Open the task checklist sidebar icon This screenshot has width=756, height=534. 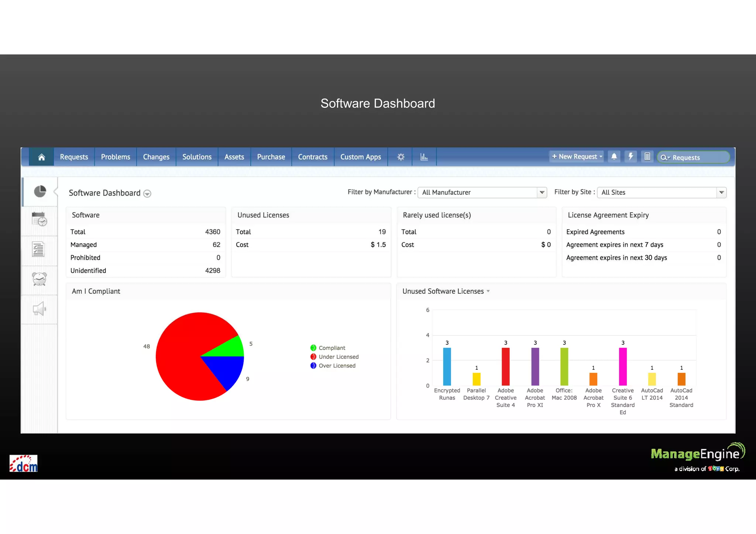38,249
